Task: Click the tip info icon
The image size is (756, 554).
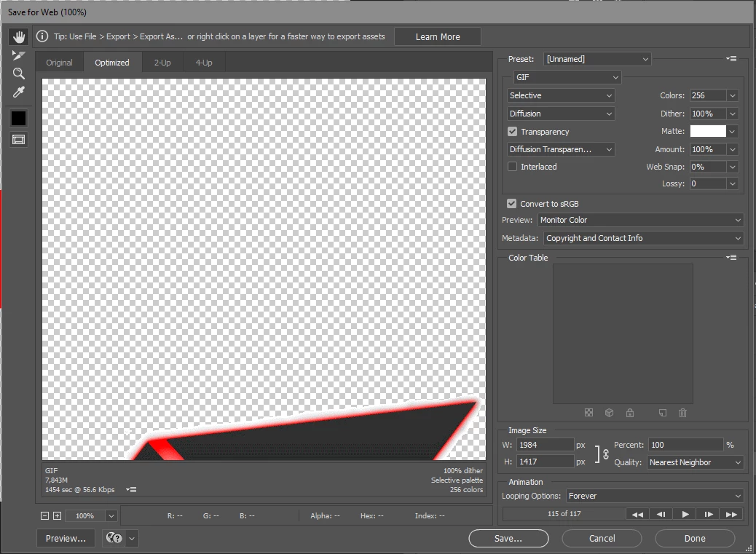Action: click(x=42, y=36)
